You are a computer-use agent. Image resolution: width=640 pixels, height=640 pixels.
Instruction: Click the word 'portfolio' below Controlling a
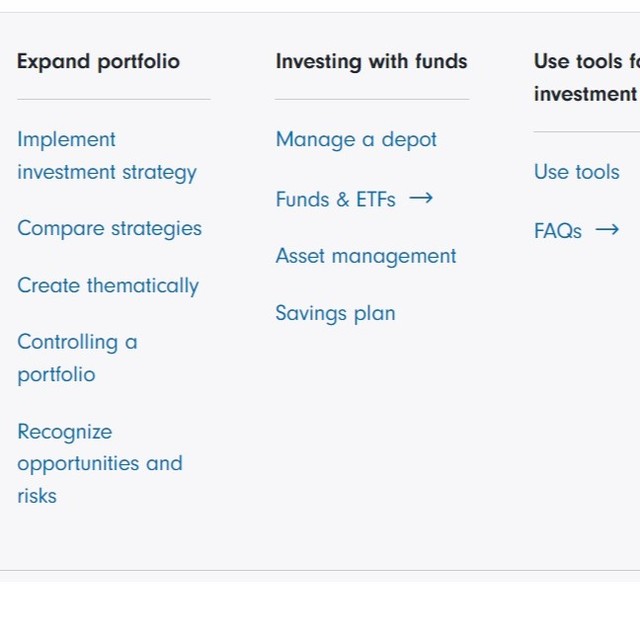56,374
